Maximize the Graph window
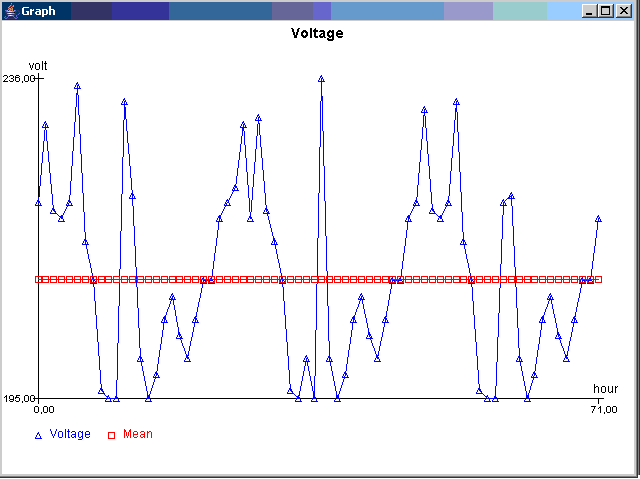Viewport: 640px width, 479px height. click(605, 11)
